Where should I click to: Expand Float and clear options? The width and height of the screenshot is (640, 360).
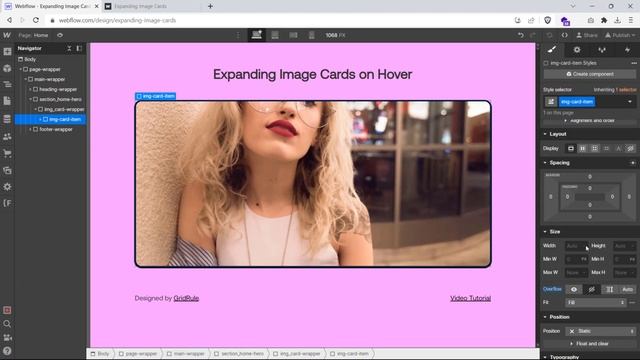point(590,344)
